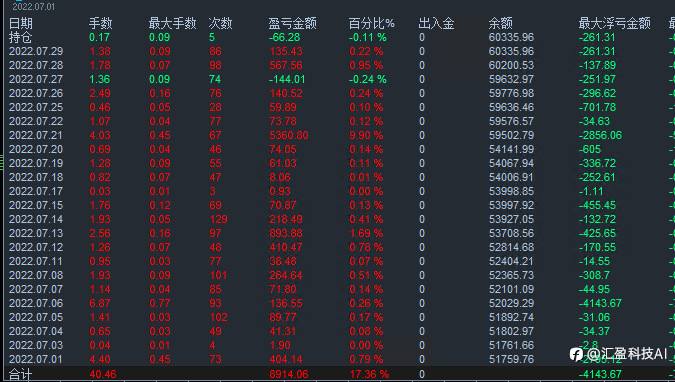Click trade count 129
This screenshot has height=382, width=675.
(218, 219)
